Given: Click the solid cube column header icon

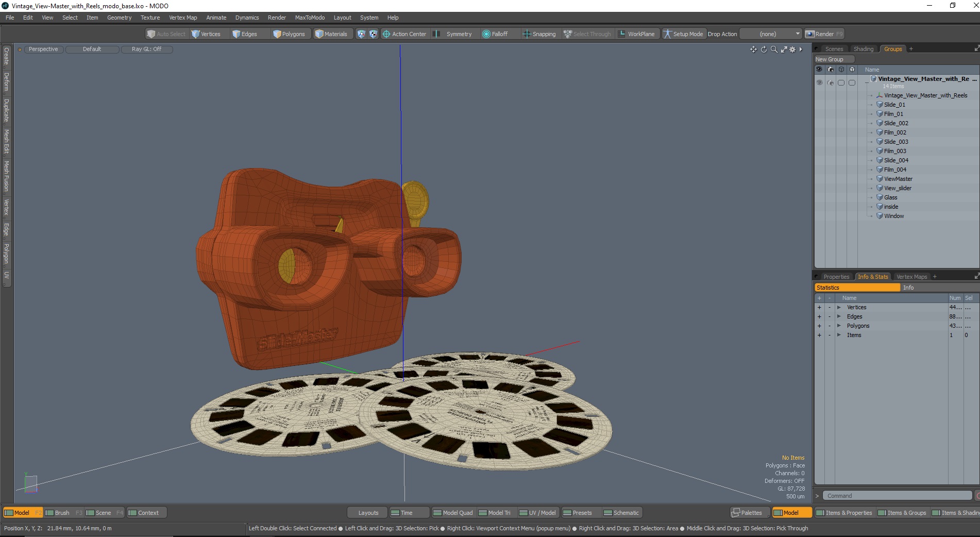Looking at the screenshot, I should click(852, 70).
